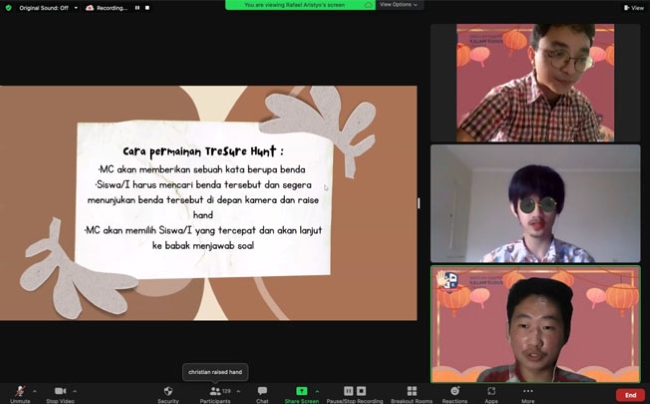Viewport: 650px width, 404px height.
Task: Open Breakout Rooms
Action: click(x=411, y=392)
